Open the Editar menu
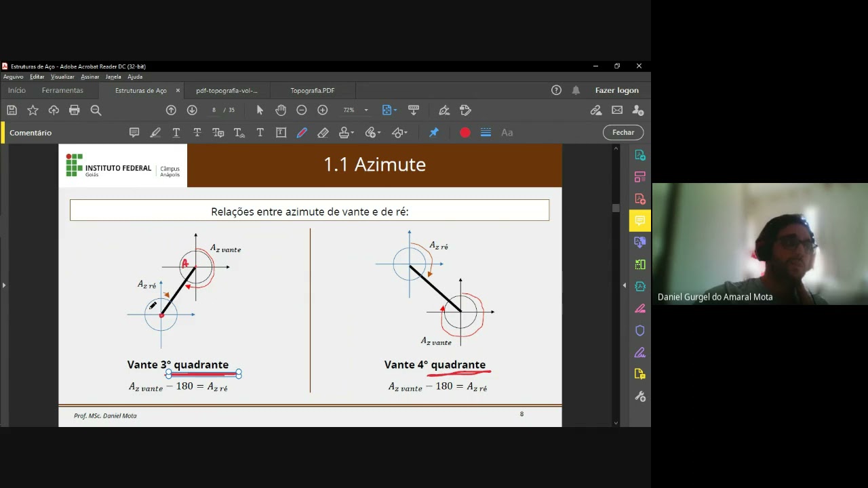Image resolution: width=868 pixels, height=488 pixels. [37, 77]
